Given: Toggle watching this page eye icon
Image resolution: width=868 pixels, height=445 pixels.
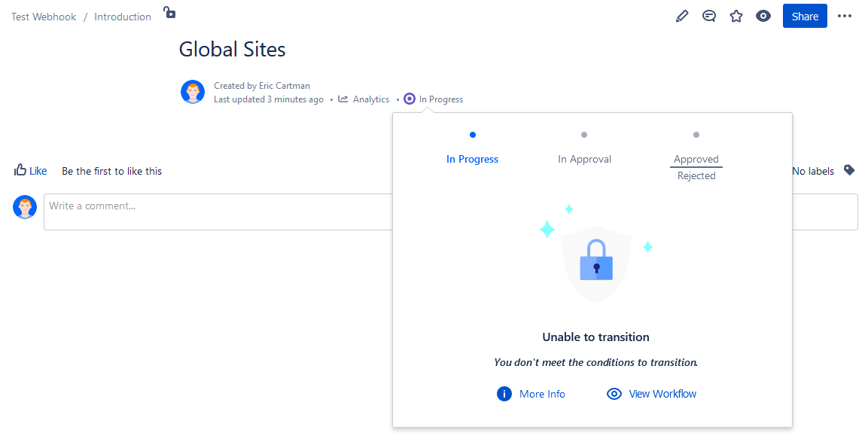Looking at the screenshot, I should (763, 17).
